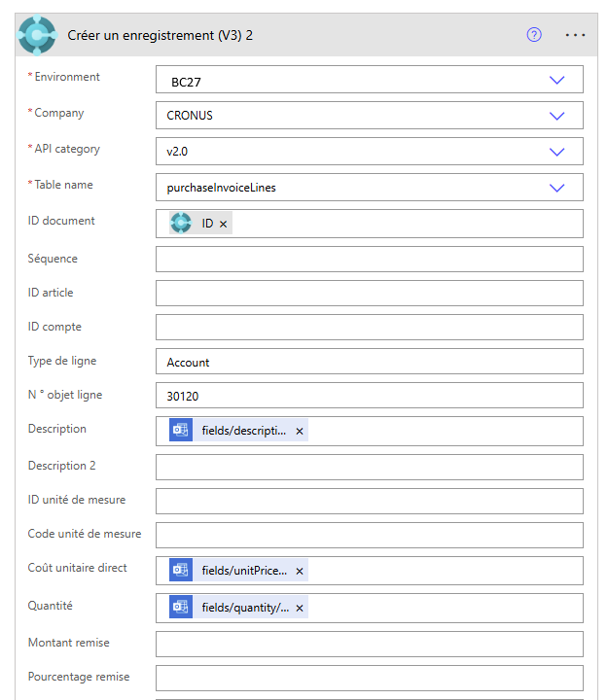Open the three-dot action menu
The height and width of the screenshot is (700, 608).
tap(575, 35)
